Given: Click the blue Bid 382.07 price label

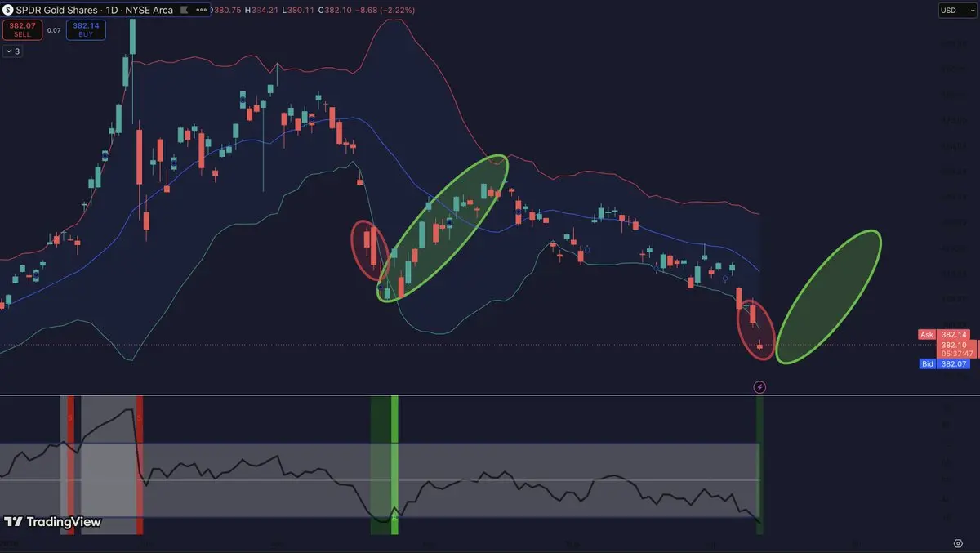Looking at the screenshot, I should [x=943, y=363].
